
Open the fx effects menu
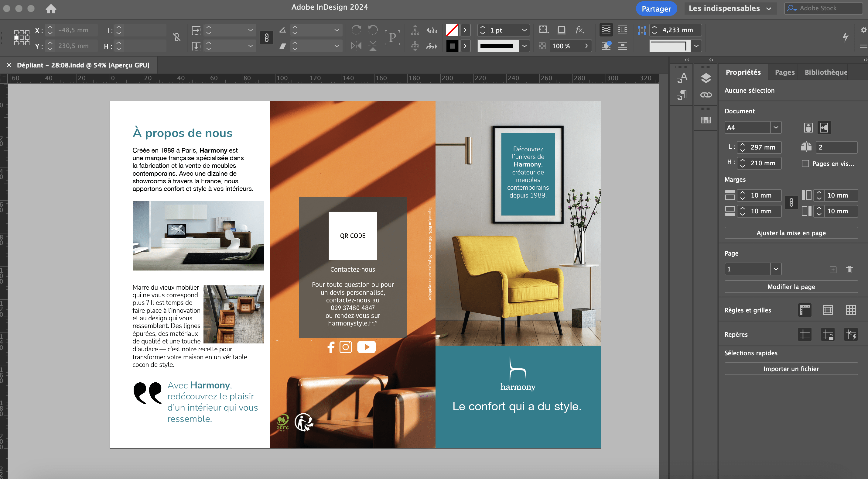click(x=579, y=30)
